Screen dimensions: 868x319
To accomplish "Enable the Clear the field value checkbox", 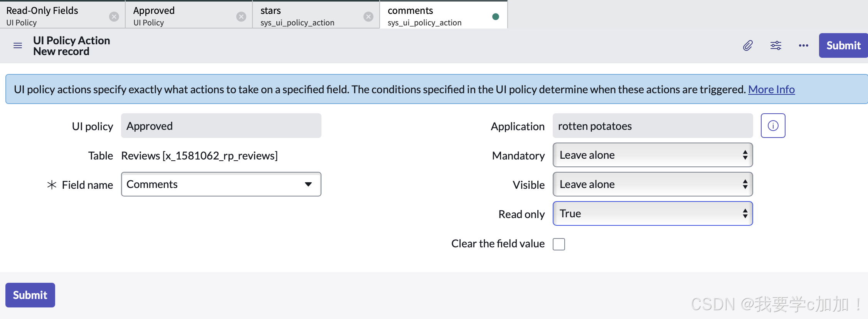I will tap(558, 244).
